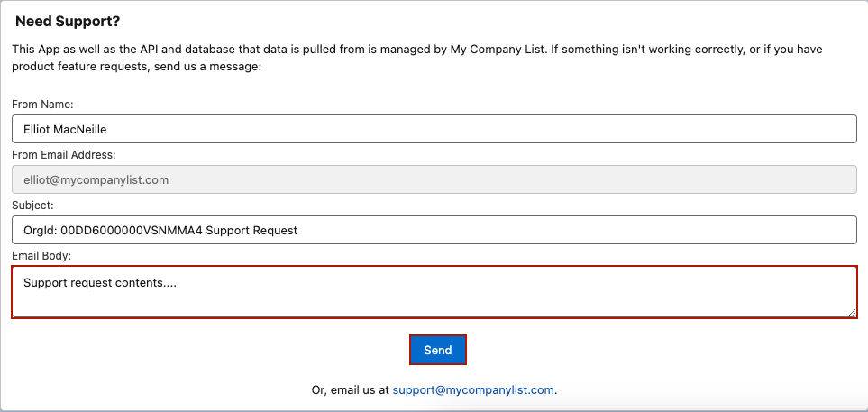The image size is (868, 412).
Task: Click the textarea resize handle corner
Action: 853,313
